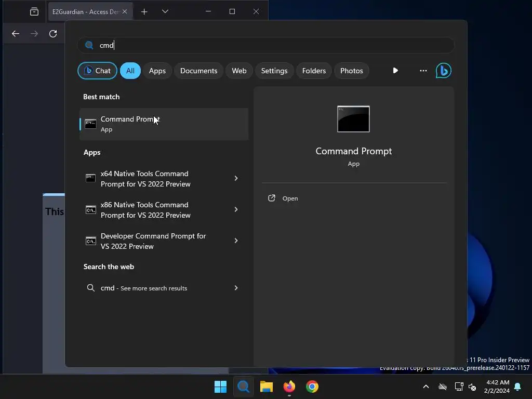Show more filters with the arrow icon
532x399 pixels.
point(395,71)
